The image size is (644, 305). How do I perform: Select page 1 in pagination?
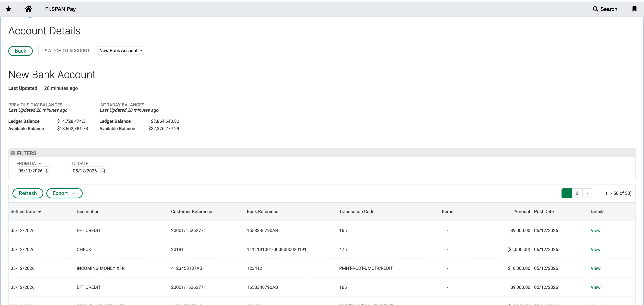click(566, 193)
